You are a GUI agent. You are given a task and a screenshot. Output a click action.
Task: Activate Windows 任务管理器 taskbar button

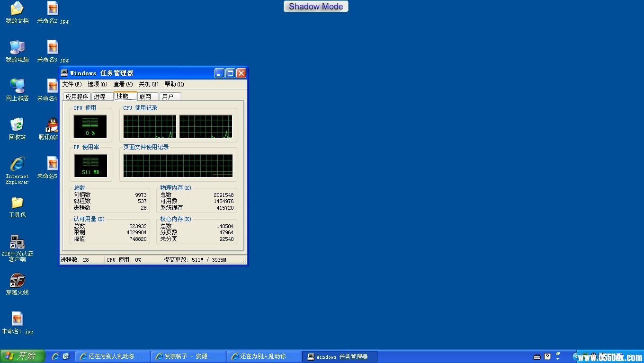tap(341, 356)
